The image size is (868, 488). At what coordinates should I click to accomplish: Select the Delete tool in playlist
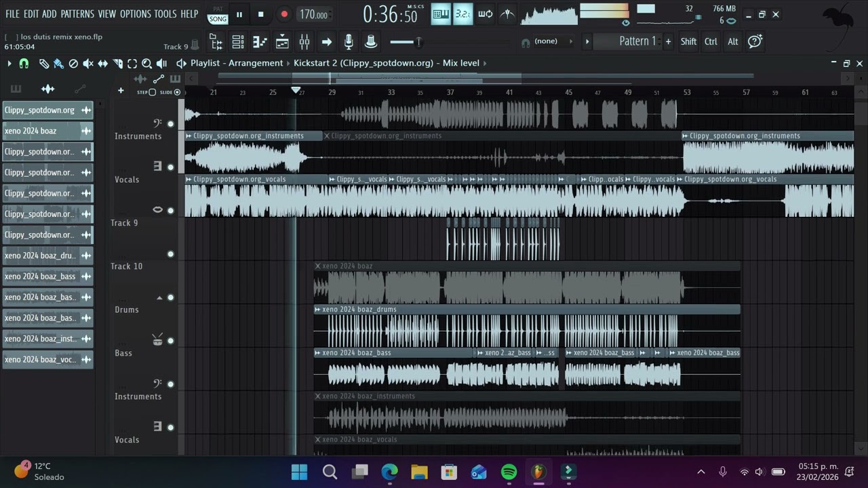pos(73,63)
